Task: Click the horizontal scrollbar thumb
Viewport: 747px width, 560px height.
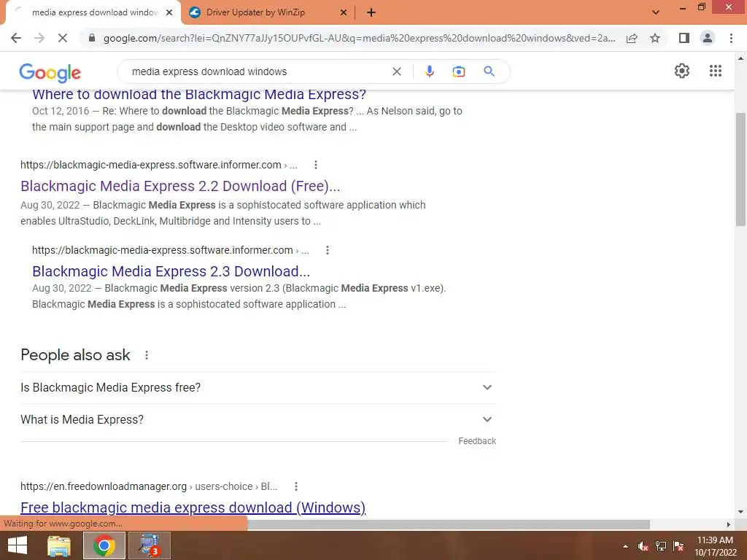Action: (449, 524)
